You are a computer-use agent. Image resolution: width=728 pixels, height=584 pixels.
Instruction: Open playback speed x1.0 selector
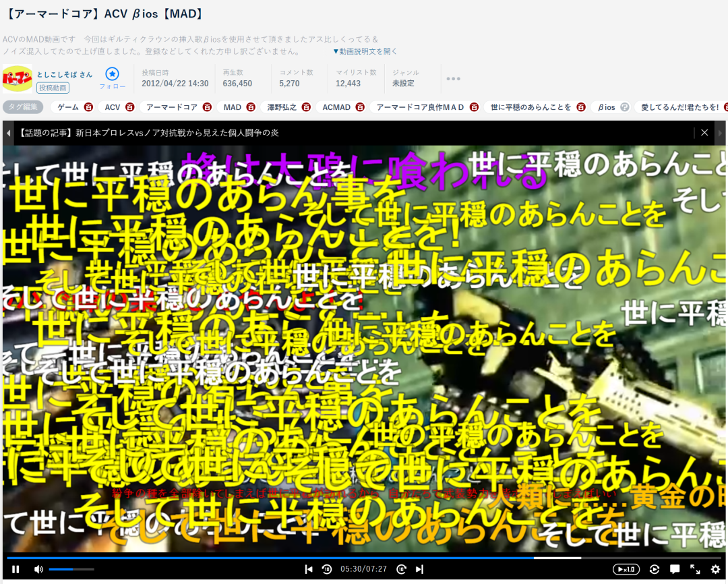(x=626, y=569)
